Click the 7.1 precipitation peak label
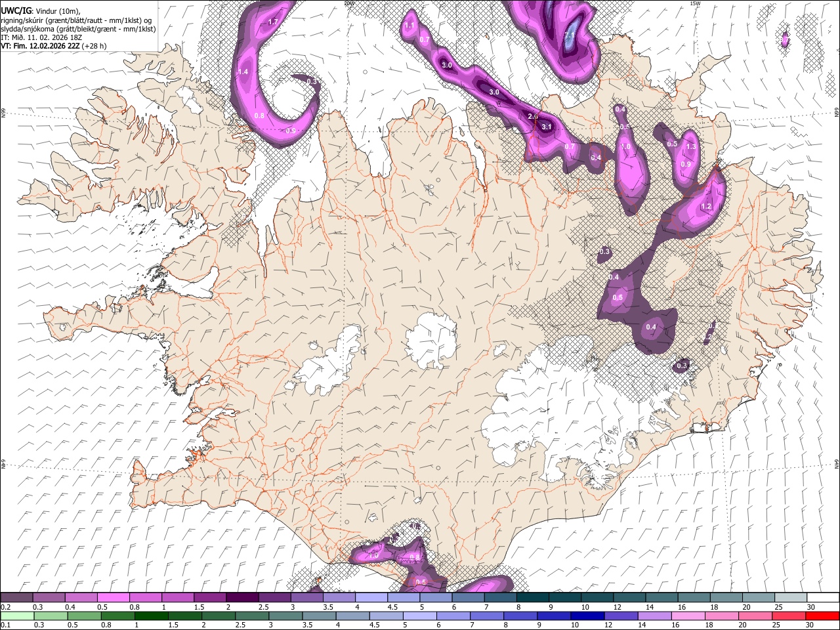Screen dimensions: 840x630 pos(570,35)
